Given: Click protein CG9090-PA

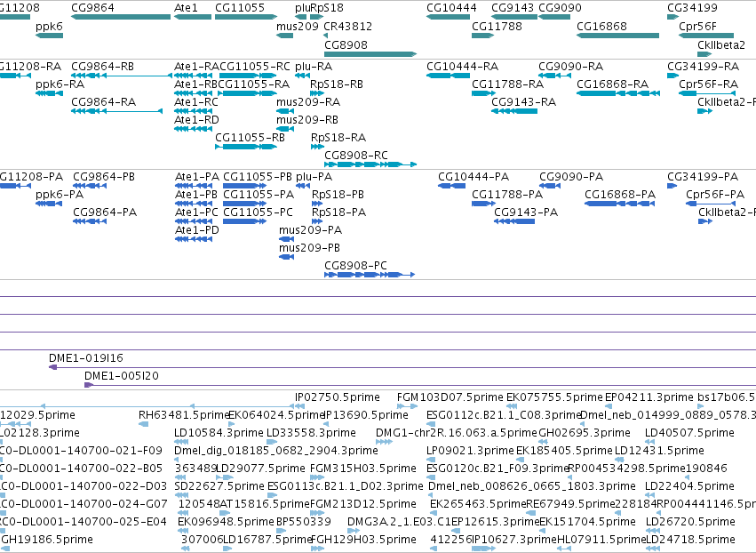Looking at the screenshot, I should pyautogui.click(x=550, y=186).
